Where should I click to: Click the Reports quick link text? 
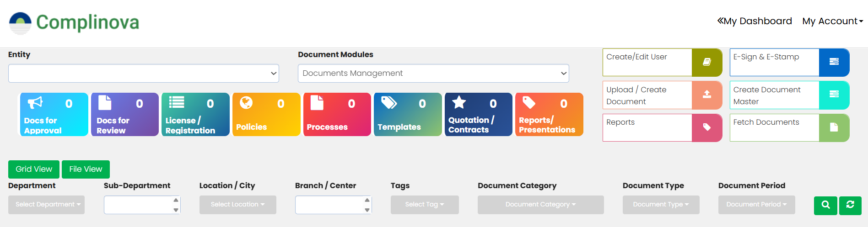[620, 122]
